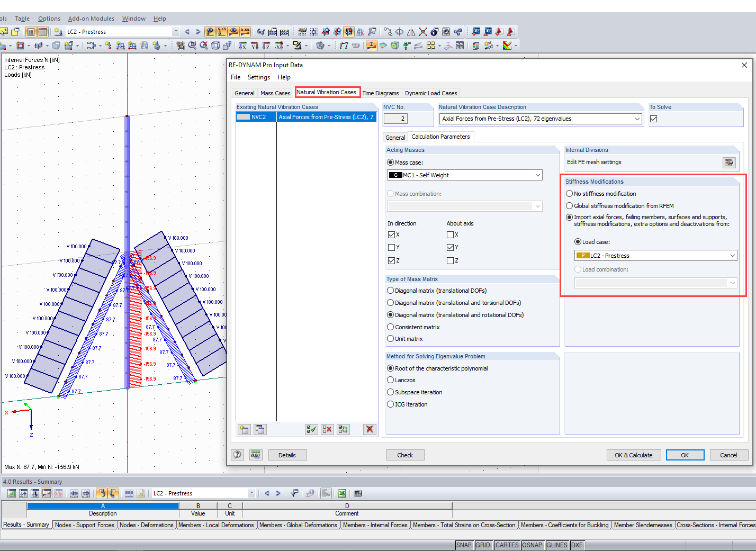Select the Lanczos eigenvalue method
Viewport: 756px width, 551px height.
390,380
